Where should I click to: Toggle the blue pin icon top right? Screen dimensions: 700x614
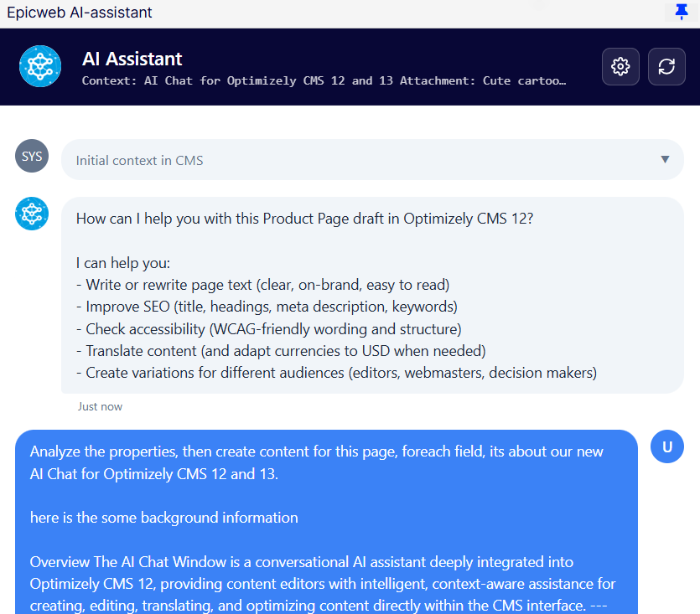tap(681, 12)
